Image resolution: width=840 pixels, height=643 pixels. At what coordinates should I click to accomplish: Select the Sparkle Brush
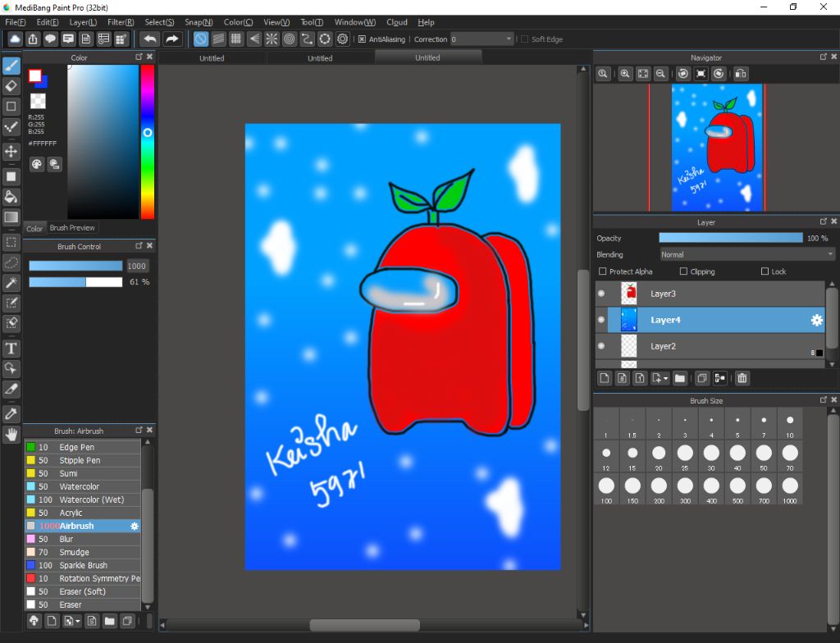[x=83, y=565]
